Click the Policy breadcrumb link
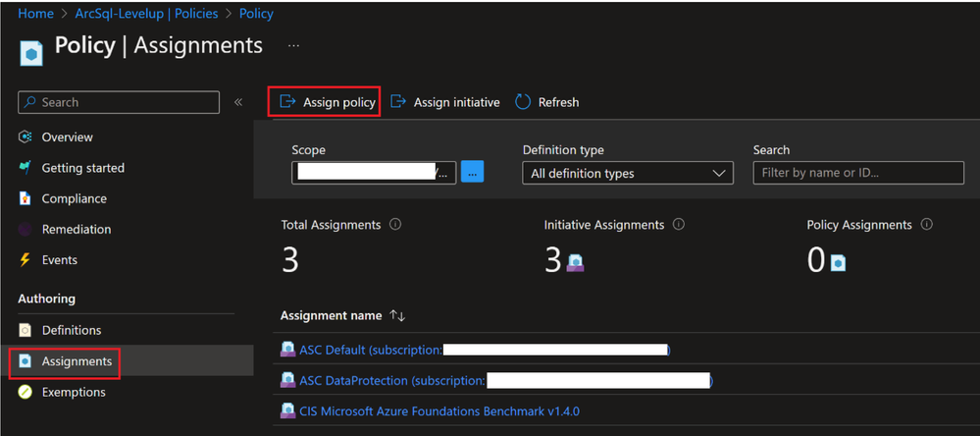980x436 pixels. tap(256, 13)
